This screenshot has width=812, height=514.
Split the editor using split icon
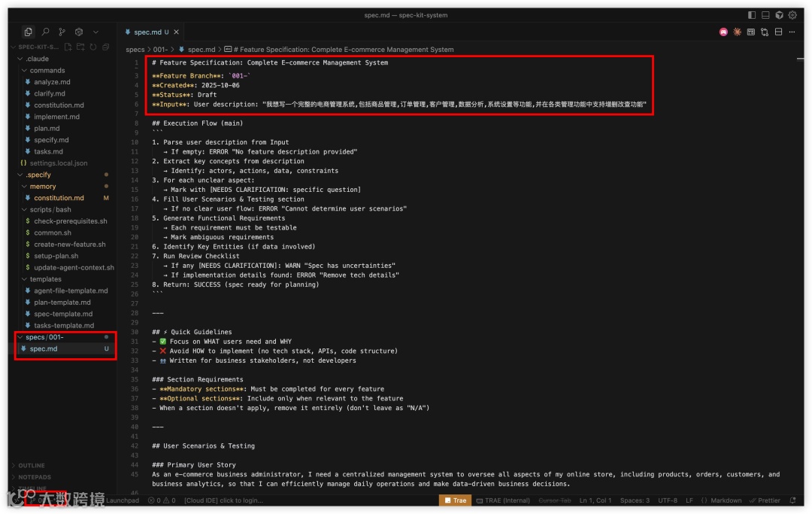pos(778,32)
